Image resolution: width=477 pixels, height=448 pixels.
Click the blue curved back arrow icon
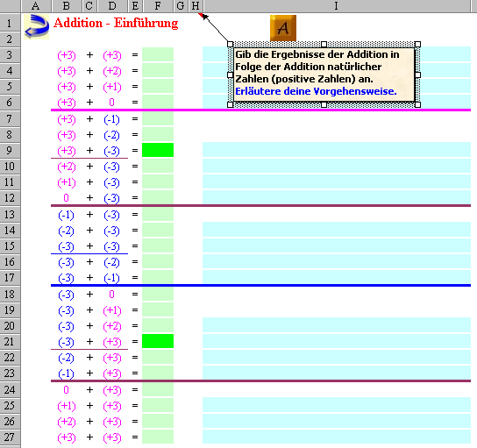[37, 27]
